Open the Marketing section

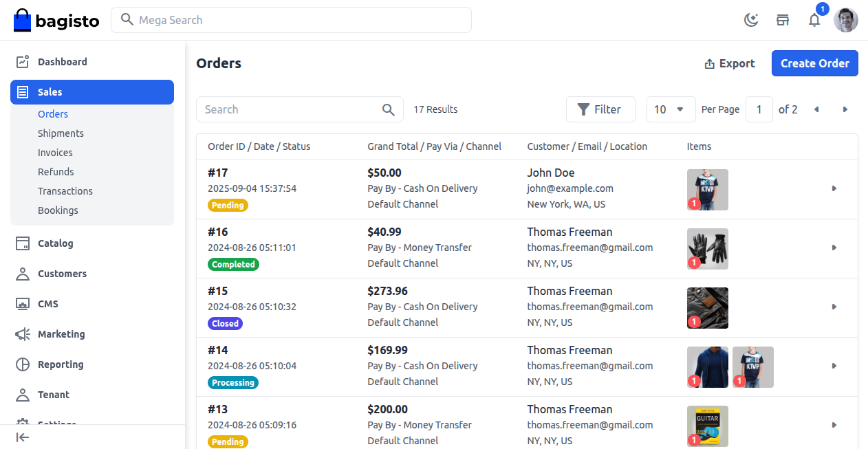[x=61, y=334]
